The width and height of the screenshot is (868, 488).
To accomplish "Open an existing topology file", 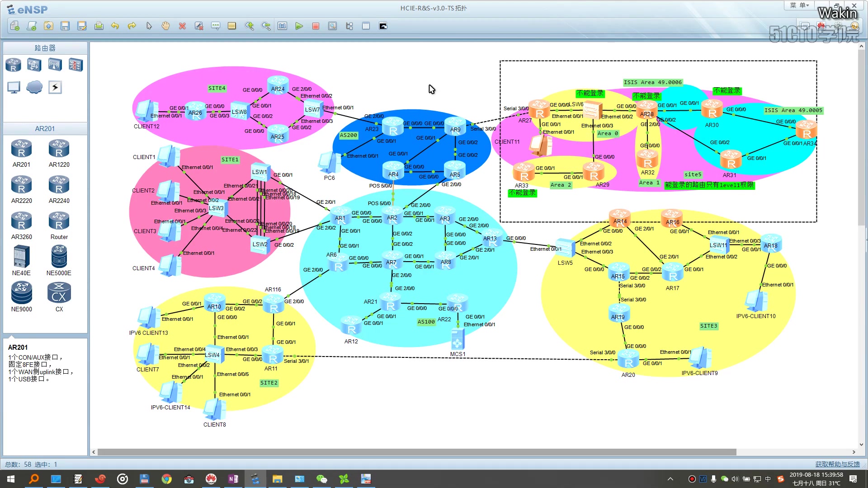I will click(x=48, y=26).
